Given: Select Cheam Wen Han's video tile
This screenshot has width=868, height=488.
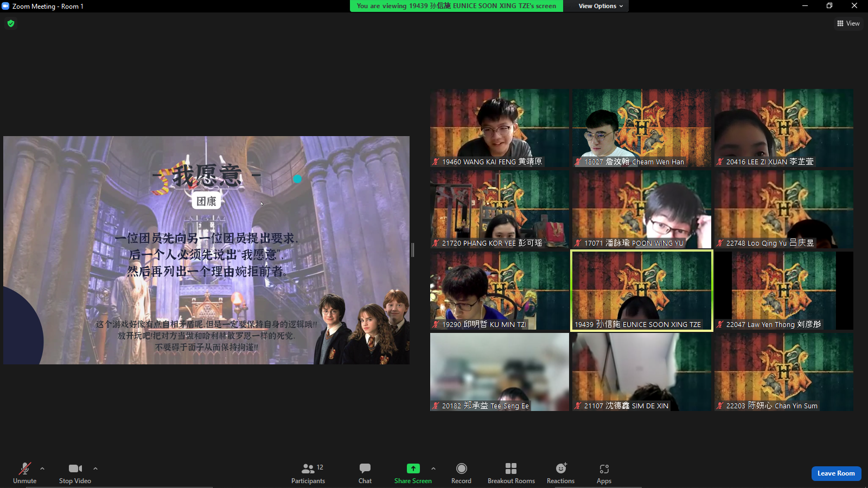Looking at the screenshot, I should tap(642, 128).
